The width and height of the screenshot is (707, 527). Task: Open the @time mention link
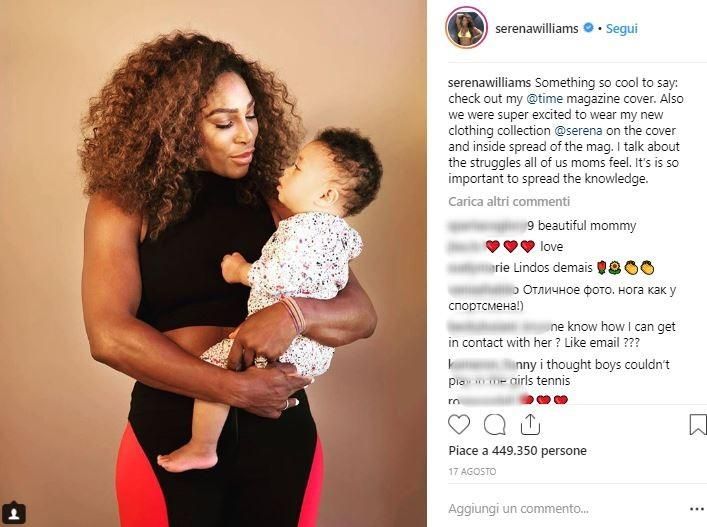point(545,99)
